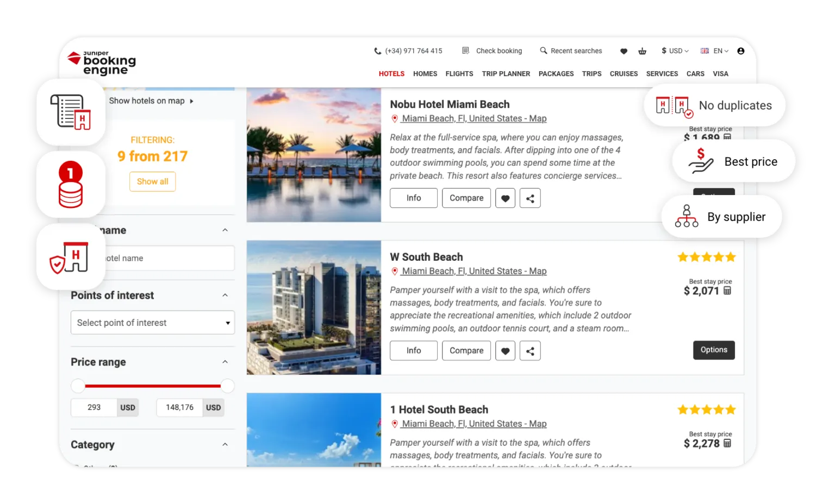This screenshot has width=835, height=504.
Task: Click the map pin icon under Nobu Hotel
Action: [395, 119]
